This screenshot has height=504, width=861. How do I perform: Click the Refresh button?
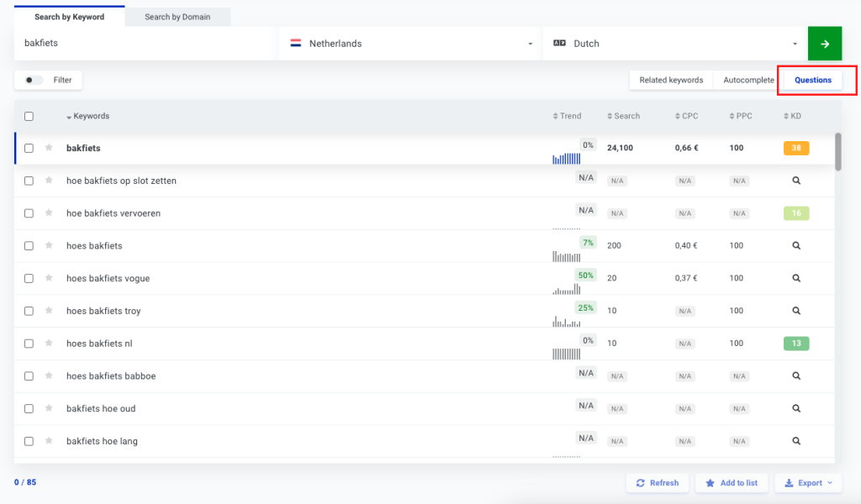pos(657,483)
